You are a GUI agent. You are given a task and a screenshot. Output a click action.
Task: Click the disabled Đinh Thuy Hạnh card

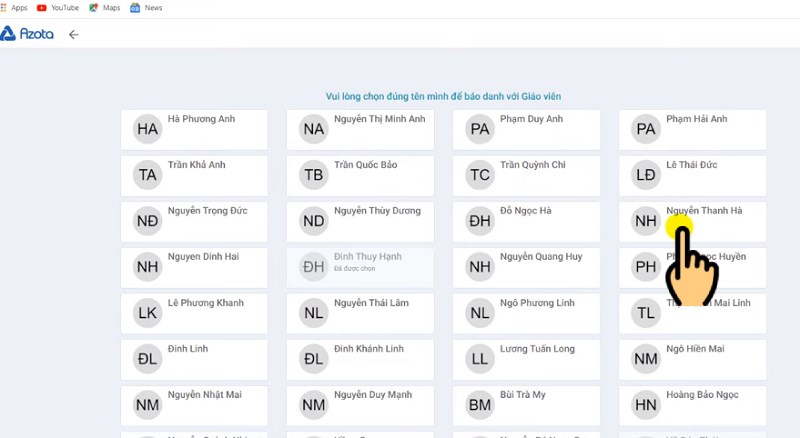coord(360,267)
